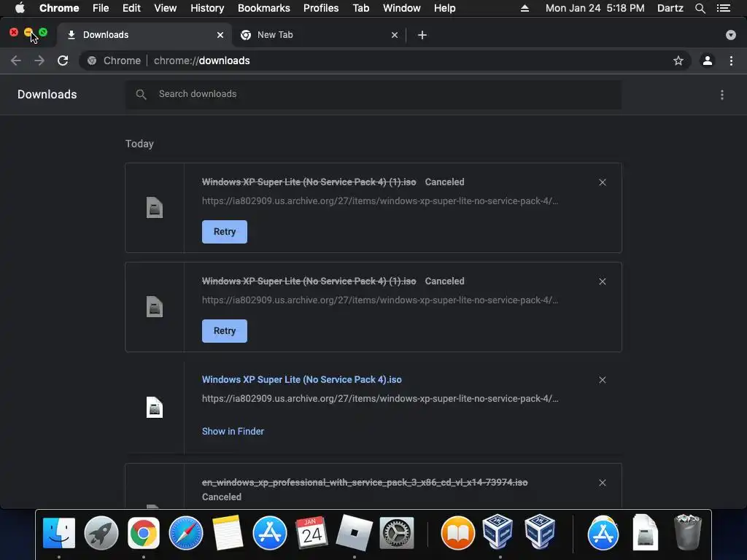Click the Search downloads field

tap(373, 94)
